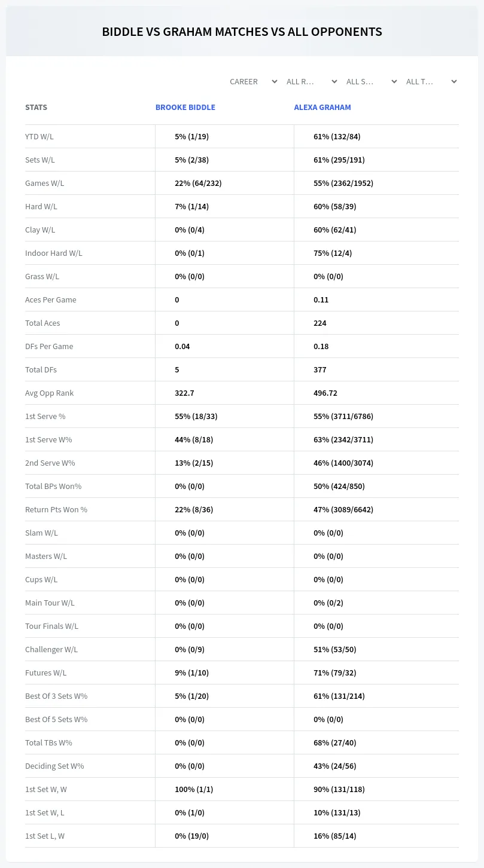Click the Deciding Set W% row label
This screenshot has height=868, width=484.
coord(54,766)
